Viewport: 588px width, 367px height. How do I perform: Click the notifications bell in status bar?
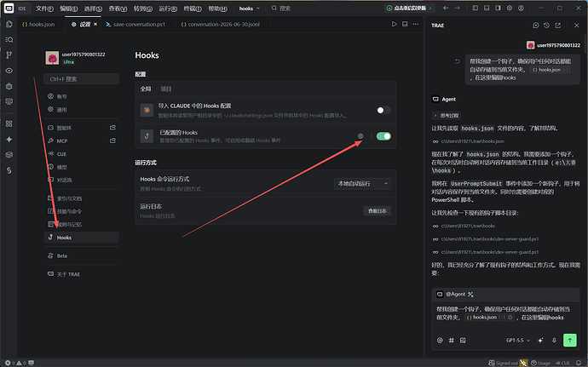(x=579, y=363)
